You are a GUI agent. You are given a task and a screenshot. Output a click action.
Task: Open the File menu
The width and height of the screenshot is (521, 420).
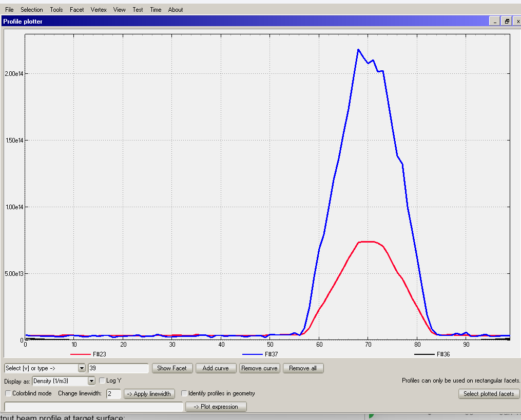pyautogui.click(x=9, y=10)
